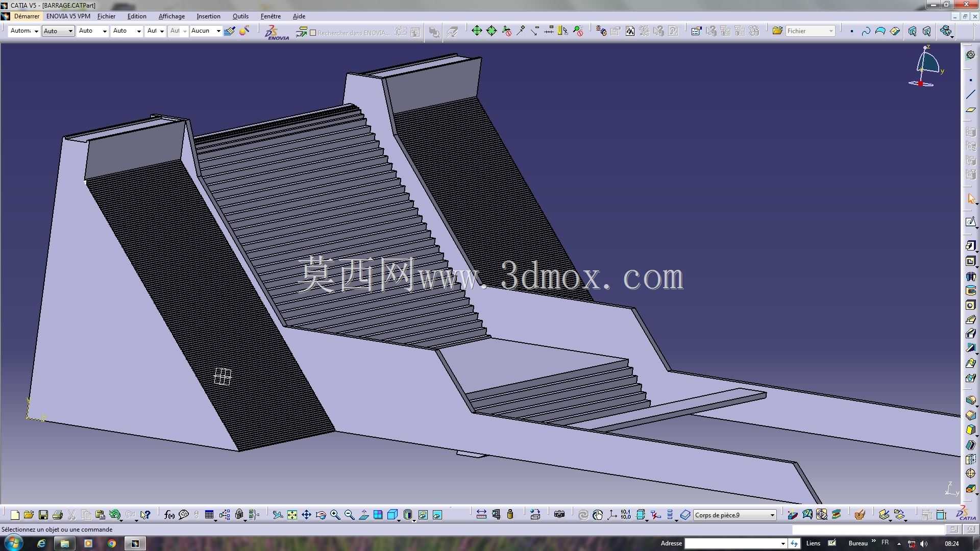Open the second Auto dropdown

(x=58, y=31)
